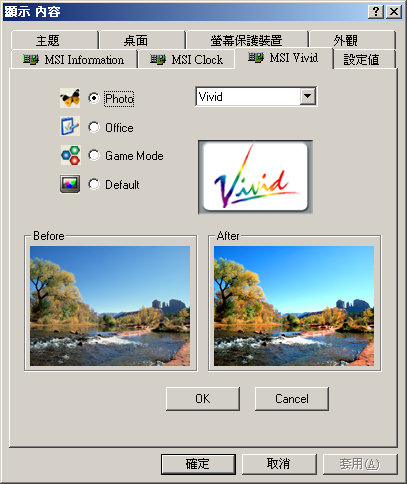Choose the Default radio button
The image size is (407, 484).
94,184
